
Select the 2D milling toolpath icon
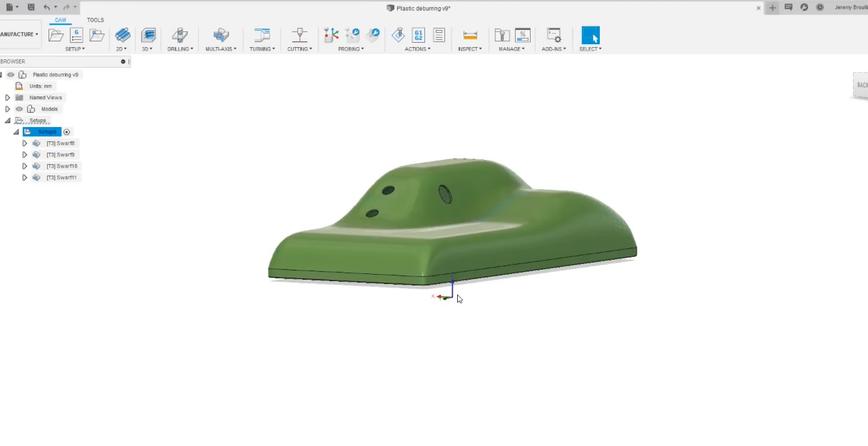click(123, 35)
